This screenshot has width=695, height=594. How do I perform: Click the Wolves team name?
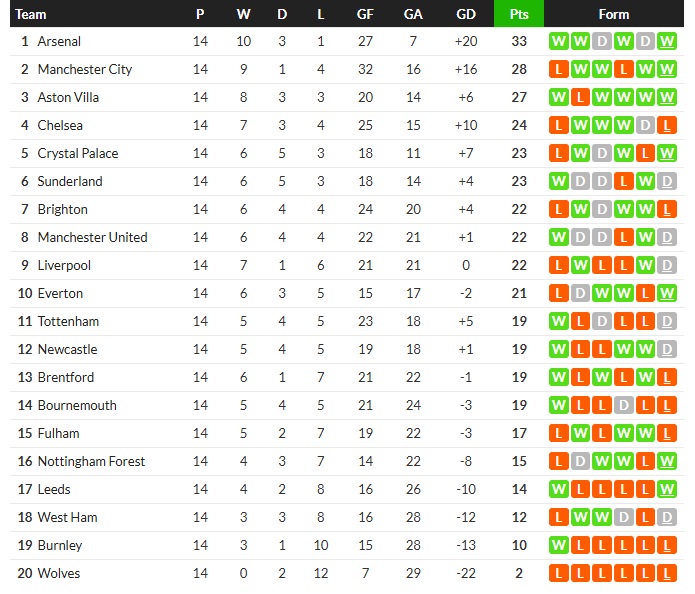point(58,574)
